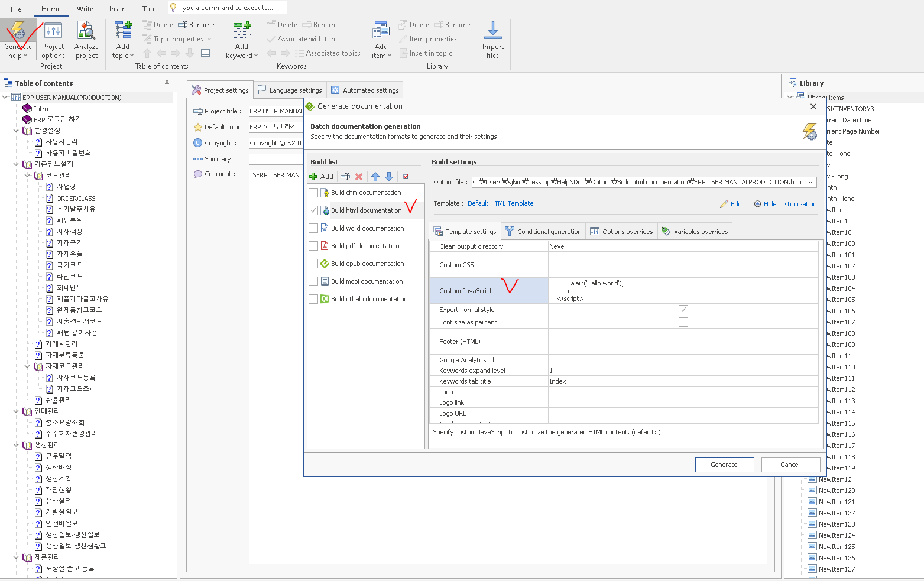This screenshot has height=581, width=924.
Task: Click rename build icon in build list toolbar
Action: [x=345, y=176]
